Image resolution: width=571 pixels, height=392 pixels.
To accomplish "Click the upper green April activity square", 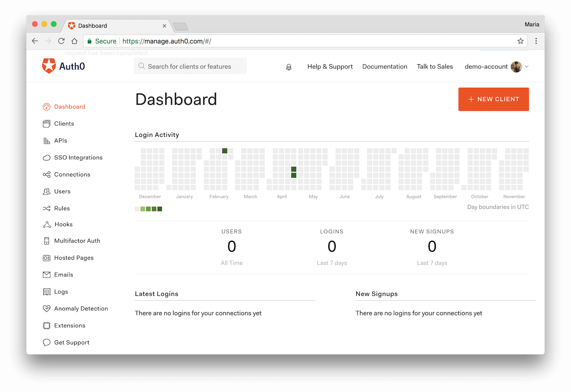I will [293, 169].
